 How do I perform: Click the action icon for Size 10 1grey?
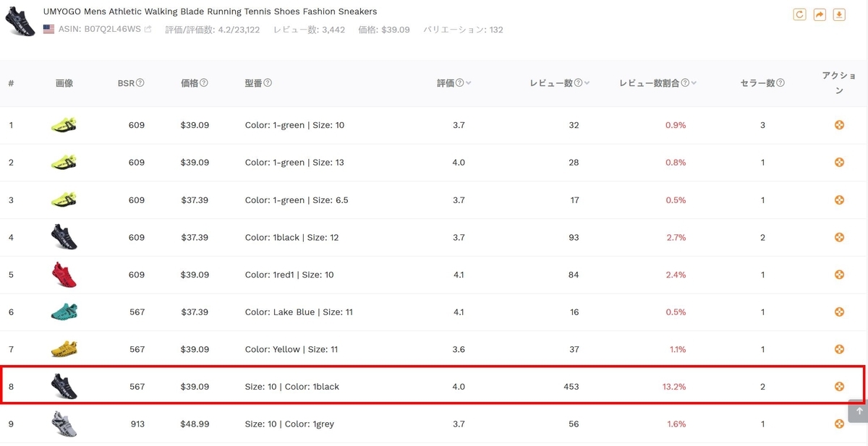[x=839, y=424]
